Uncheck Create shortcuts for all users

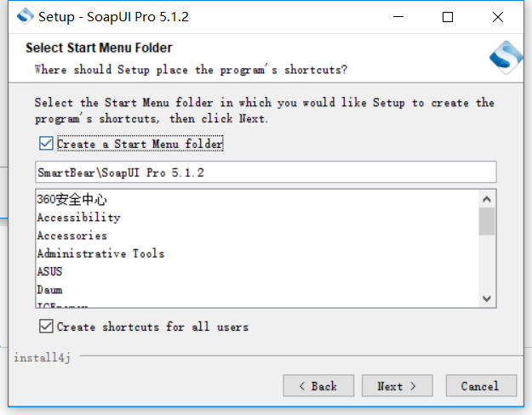point(46,327)
